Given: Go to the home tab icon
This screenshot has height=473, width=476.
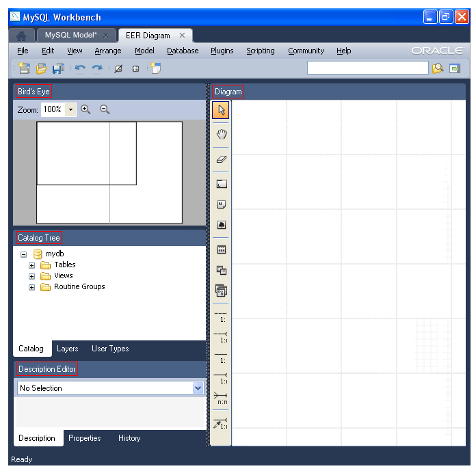Looking at the screenshot, I should point(21,36).
